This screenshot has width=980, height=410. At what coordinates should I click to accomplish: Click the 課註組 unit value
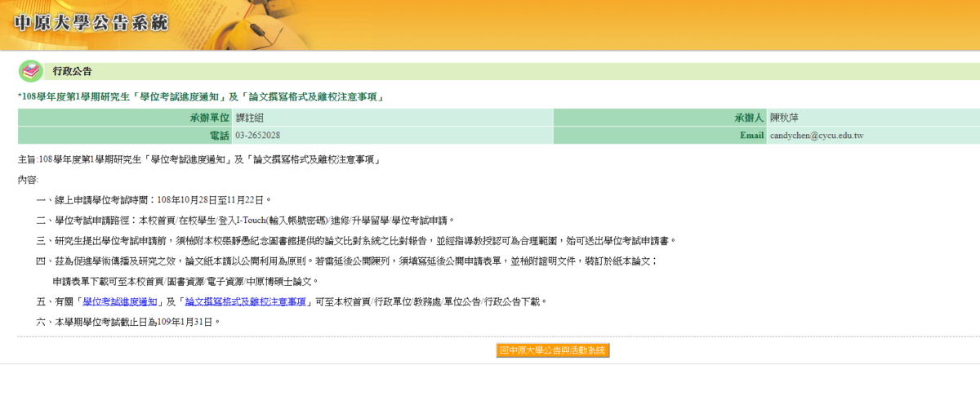click(250, 118)
